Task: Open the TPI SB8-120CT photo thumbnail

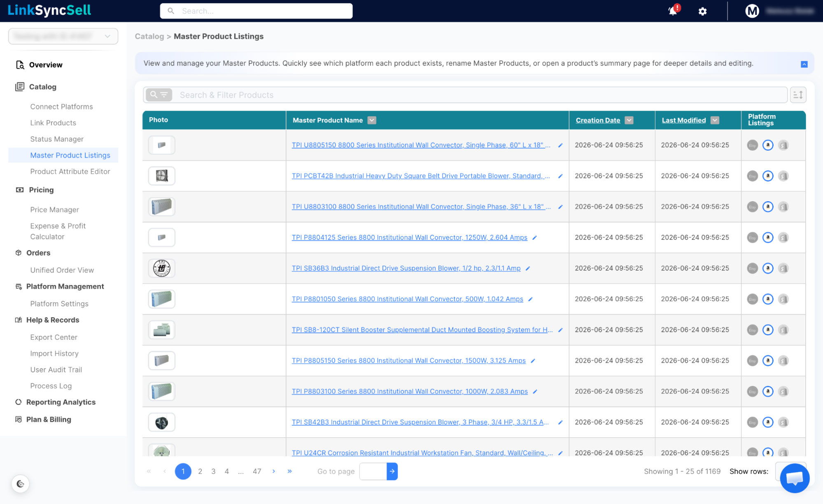Action: [x=162, y=330]
